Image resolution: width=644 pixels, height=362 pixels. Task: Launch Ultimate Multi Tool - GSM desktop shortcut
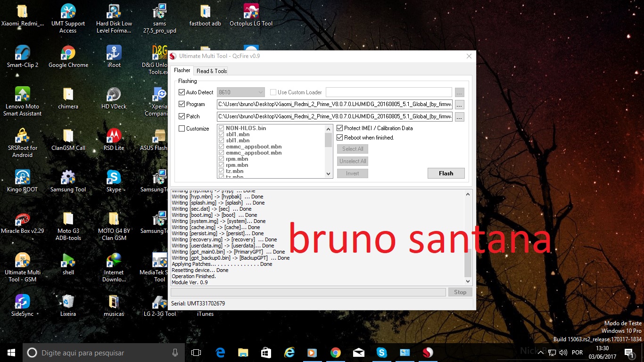pyautogui.click(x=23, y=267)
